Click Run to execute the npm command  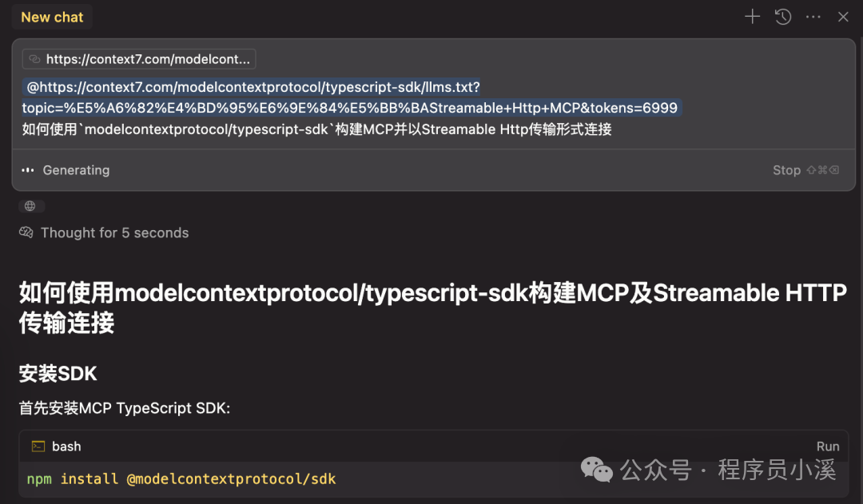[x=828, y=446]
